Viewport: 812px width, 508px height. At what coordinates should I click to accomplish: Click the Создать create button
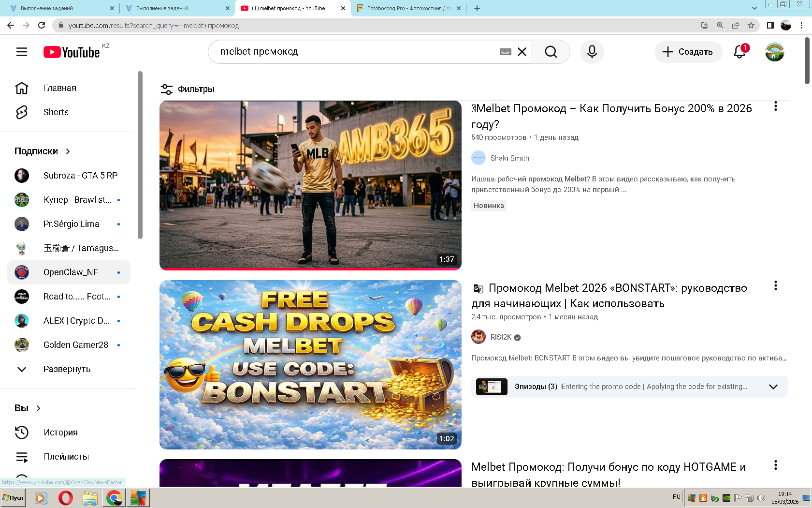688,52
